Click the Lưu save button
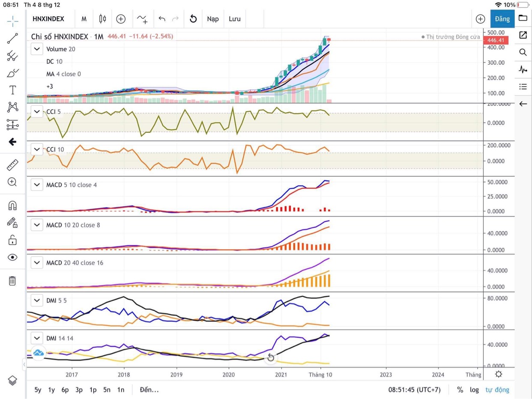532x399 pixels. pos(235,19)
